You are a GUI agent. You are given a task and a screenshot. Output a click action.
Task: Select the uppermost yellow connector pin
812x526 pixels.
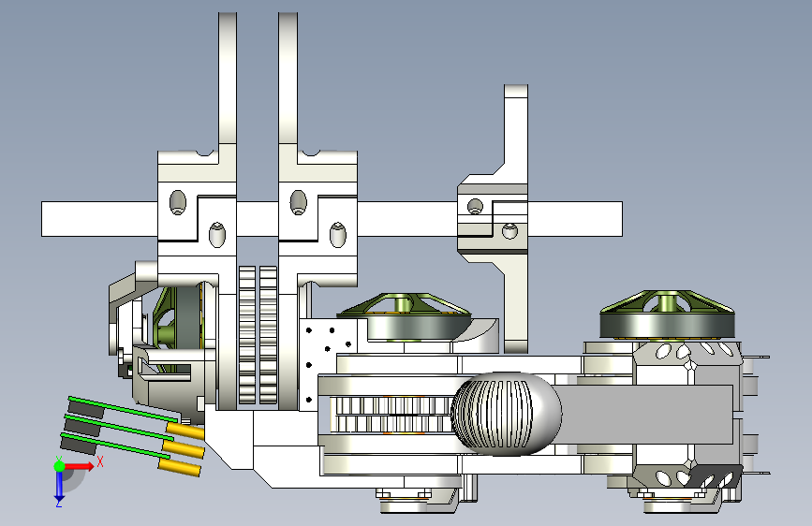[x=185, y=431]
